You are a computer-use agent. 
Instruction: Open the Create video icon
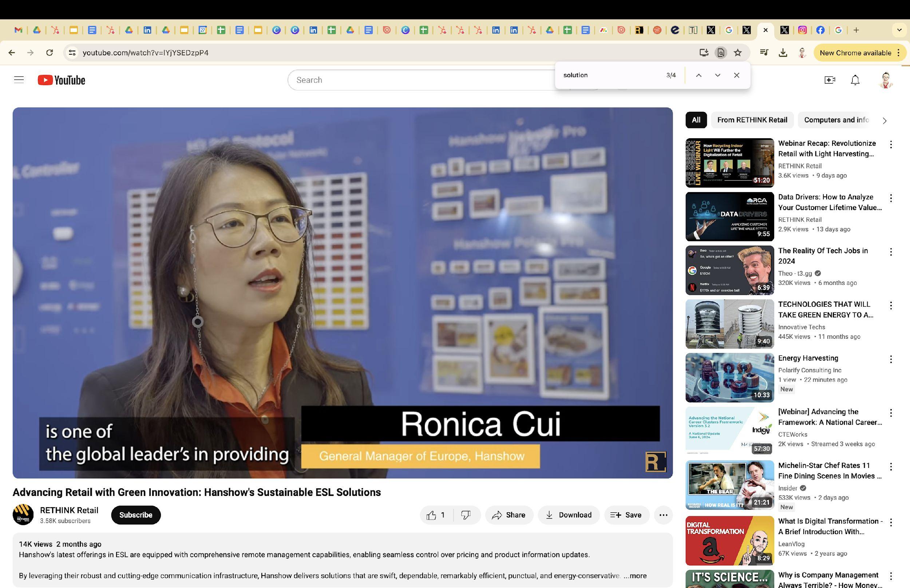830,80
